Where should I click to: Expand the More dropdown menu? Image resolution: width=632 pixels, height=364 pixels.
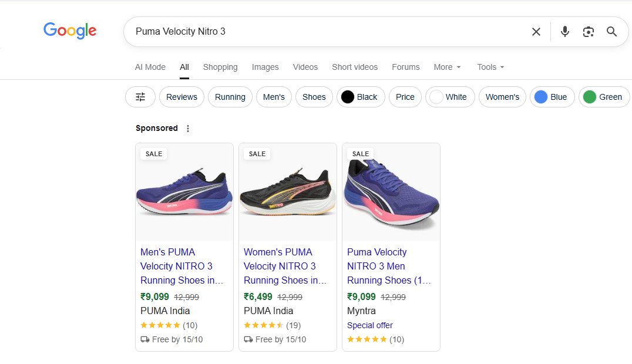pos(447,67)
